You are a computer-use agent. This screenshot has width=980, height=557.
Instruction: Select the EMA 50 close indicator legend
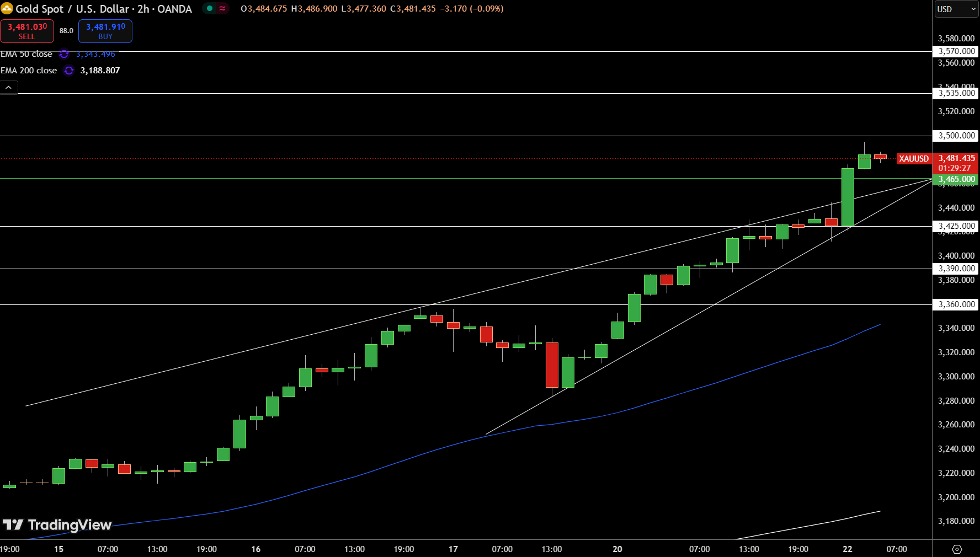[26, 54]
